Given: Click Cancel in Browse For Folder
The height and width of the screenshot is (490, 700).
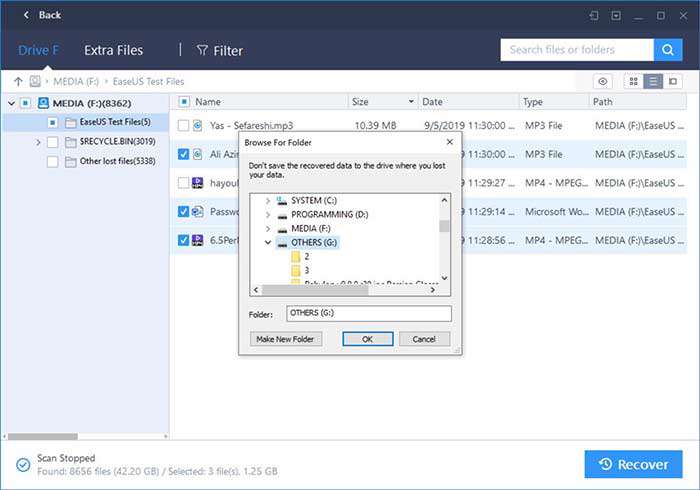Looking at the screenshot, I should 424,339.
